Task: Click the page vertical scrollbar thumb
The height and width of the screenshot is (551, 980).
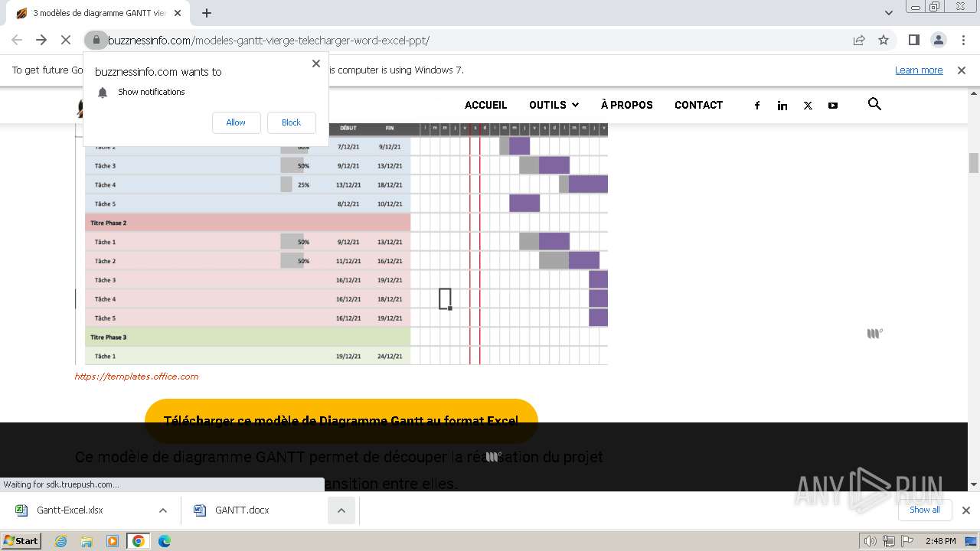Action: click(x=974, y=162)
